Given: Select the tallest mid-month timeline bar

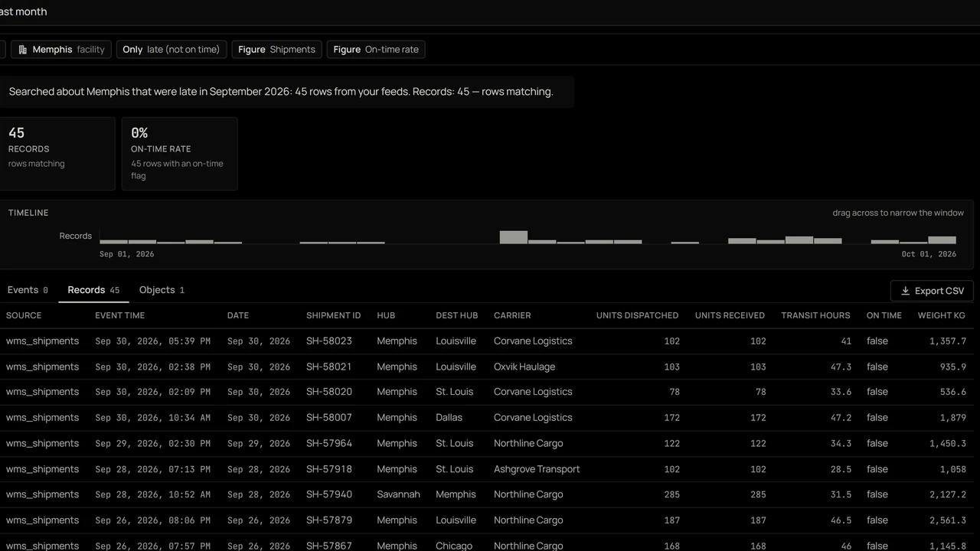Looking at the screenshot, I should coord(514,237).
